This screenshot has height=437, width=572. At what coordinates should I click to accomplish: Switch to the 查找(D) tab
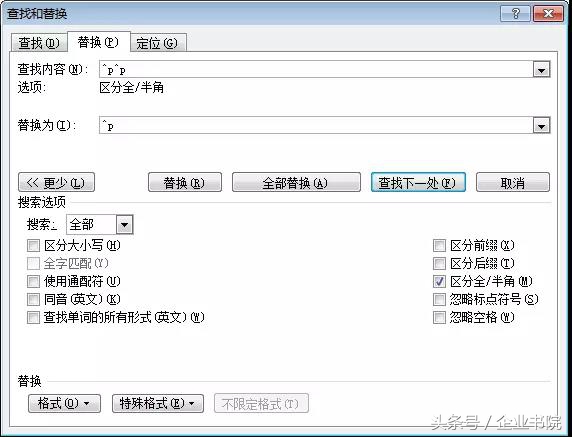[x=39, y=43]
